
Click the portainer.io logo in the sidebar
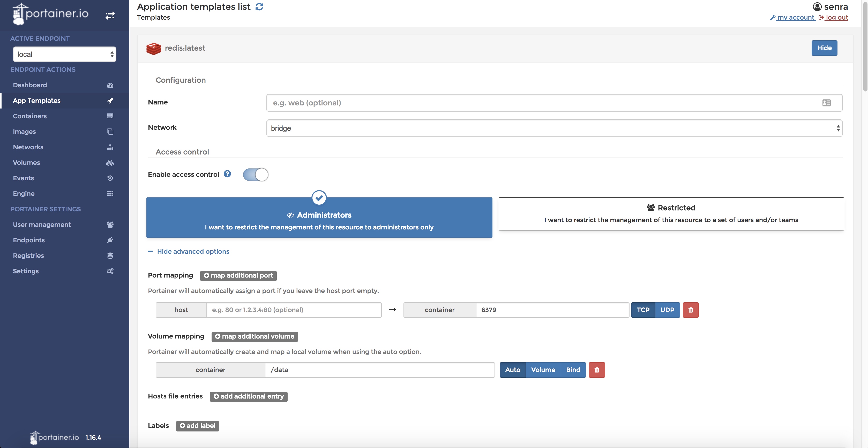click(50, 14)
